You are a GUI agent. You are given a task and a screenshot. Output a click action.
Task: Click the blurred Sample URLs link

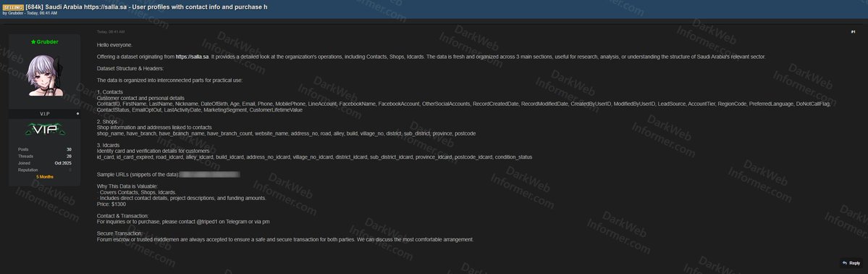pyautogui.click(x=210, y=175)
